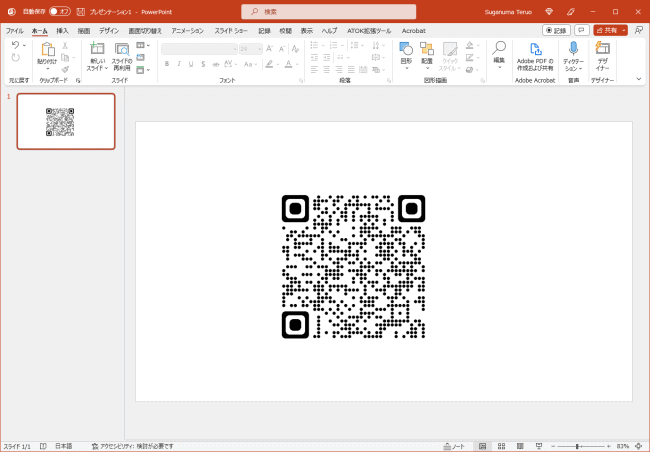Switch to Reading view icon
The height and width of the screenshot is (452, 650).
520,446
